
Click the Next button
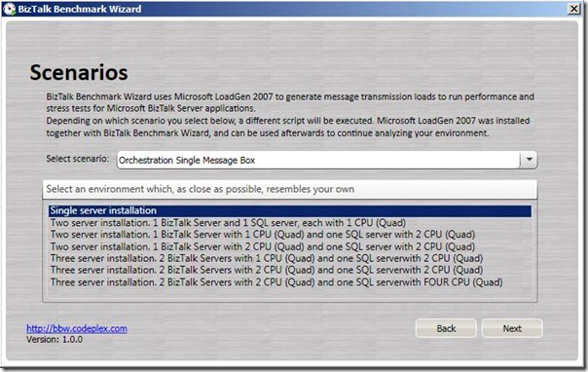coord(512,328)
